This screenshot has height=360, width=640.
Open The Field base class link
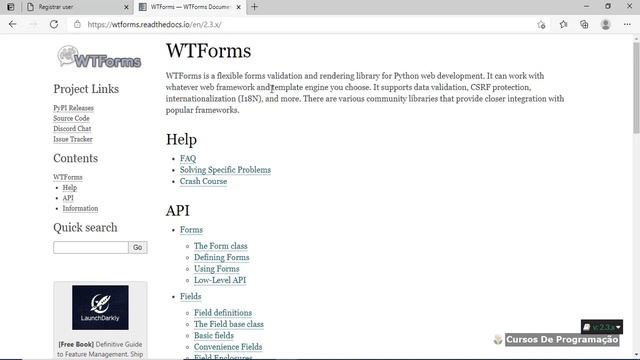(x=229, y=324)
